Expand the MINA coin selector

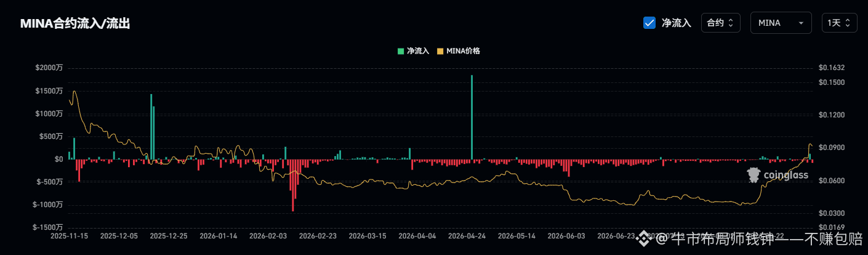[781, 23]
